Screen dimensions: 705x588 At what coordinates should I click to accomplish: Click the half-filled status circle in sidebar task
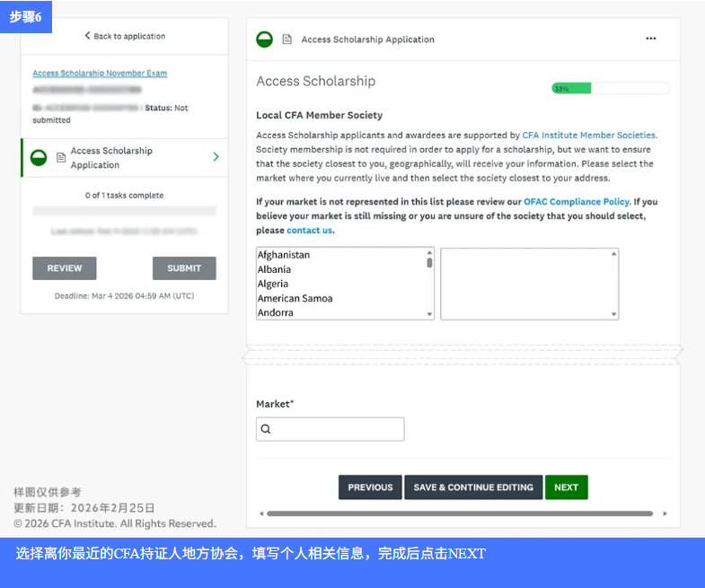click(39, 158)
